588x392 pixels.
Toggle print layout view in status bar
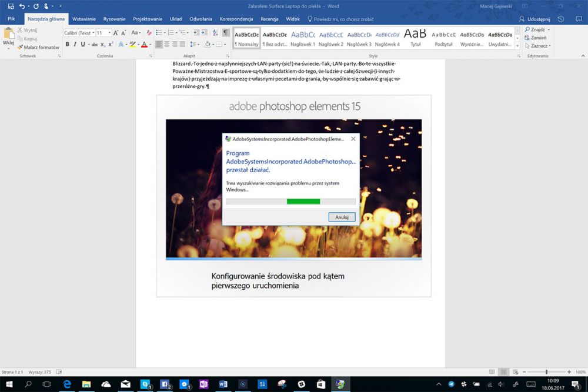[x=504, y=372]
